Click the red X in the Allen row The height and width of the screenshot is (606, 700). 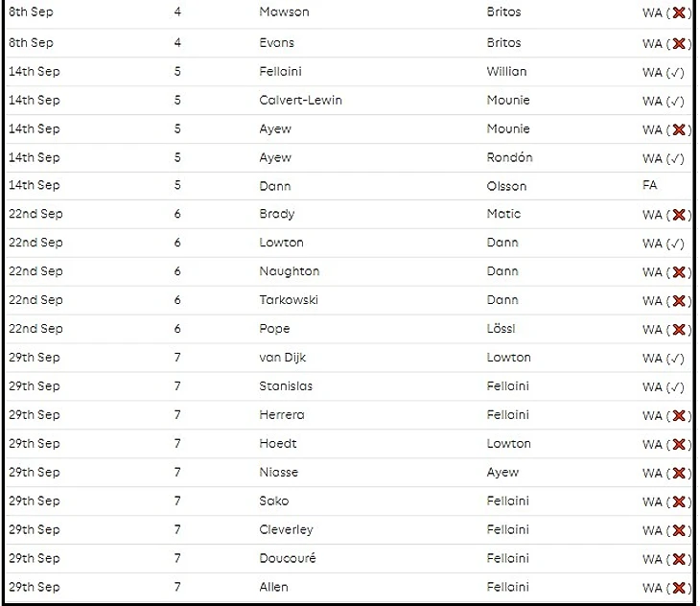[680, 588]
